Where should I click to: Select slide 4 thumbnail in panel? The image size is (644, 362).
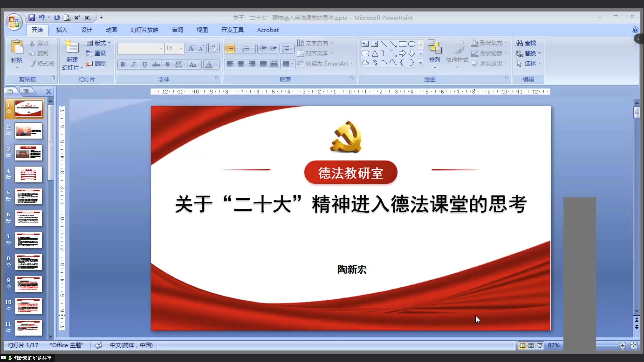(28, 174)
